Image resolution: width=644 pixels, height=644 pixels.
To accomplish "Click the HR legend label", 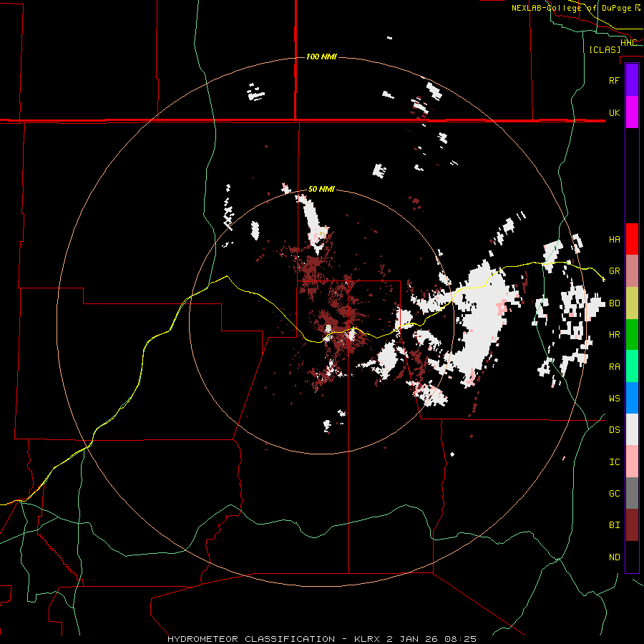I will tap(614, 335).
